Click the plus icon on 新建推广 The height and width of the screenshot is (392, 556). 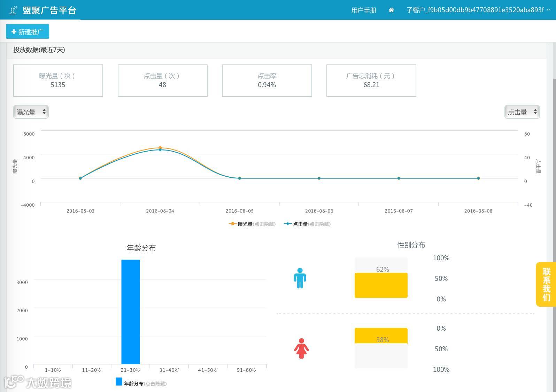(x=14, y=32)
